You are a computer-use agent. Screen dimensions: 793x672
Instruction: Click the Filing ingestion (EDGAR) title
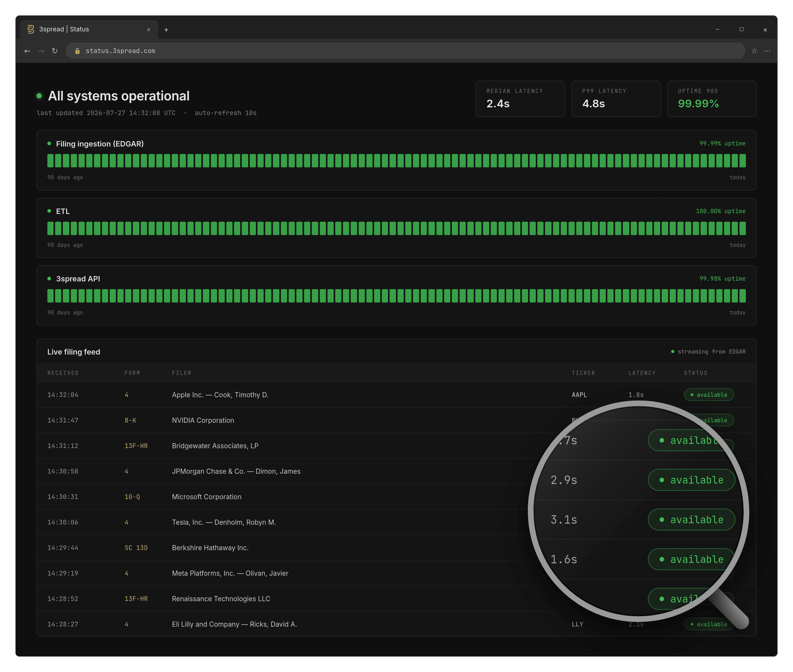[100, 144]
